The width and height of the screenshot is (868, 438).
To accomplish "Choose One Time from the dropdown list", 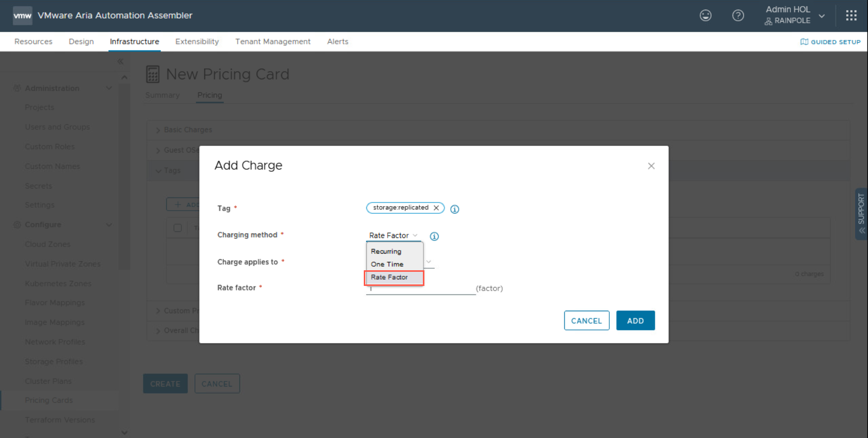I will tap(387, 264).
